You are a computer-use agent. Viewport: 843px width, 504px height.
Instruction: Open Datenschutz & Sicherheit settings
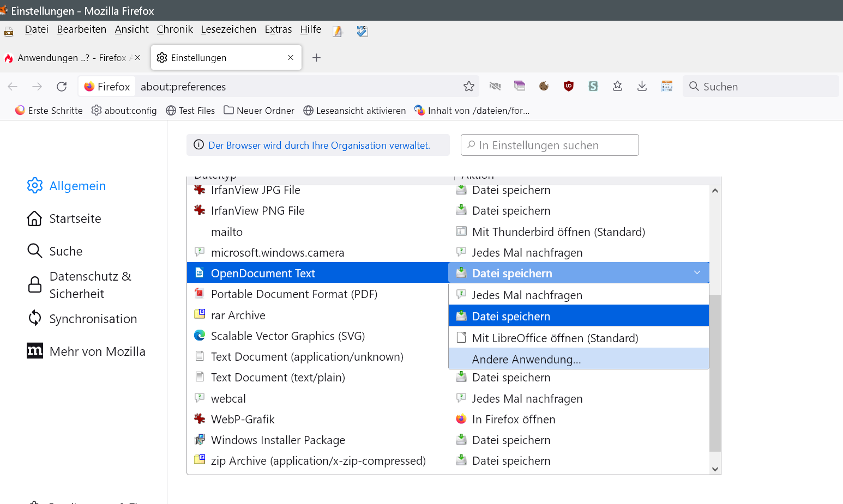pos(90,285)
